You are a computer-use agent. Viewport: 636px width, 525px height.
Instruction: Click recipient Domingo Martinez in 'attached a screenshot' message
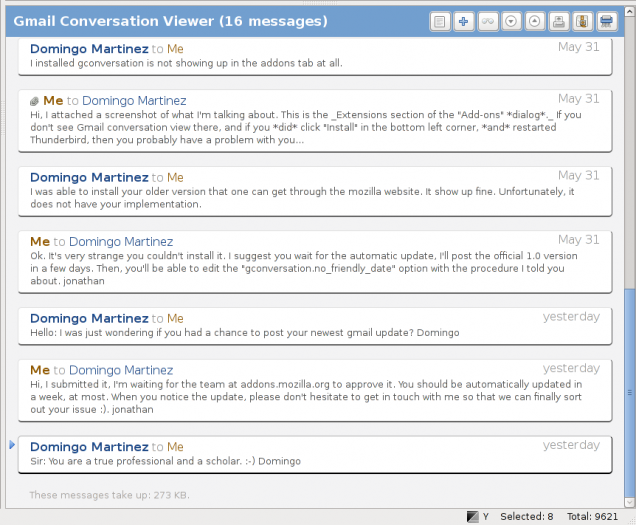click(134, 101)
